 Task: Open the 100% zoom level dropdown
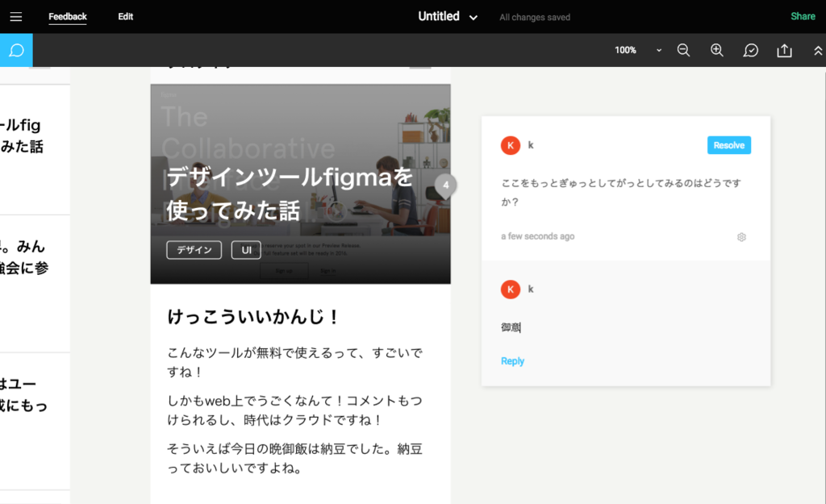(x=637, y=50)
